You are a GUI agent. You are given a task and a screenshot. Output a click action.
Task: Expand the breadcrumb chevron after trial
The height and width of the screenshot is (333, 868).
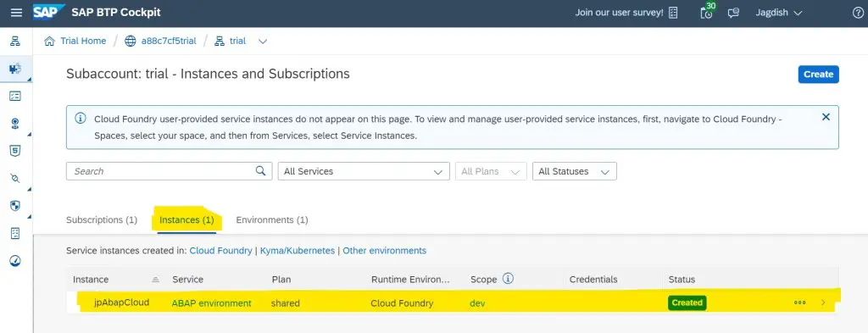(263, 42)
